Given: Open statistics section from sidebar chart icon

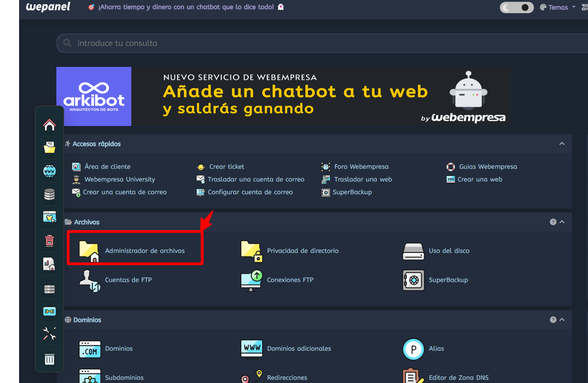Looking at the screenshot, I should pos(49,264).
